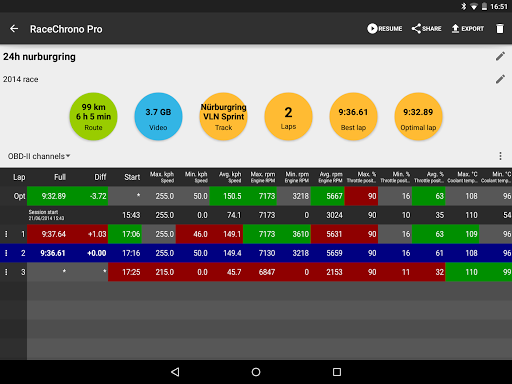
Task: Edit the 24h nurburgring title
Action: tap(500, 56)
